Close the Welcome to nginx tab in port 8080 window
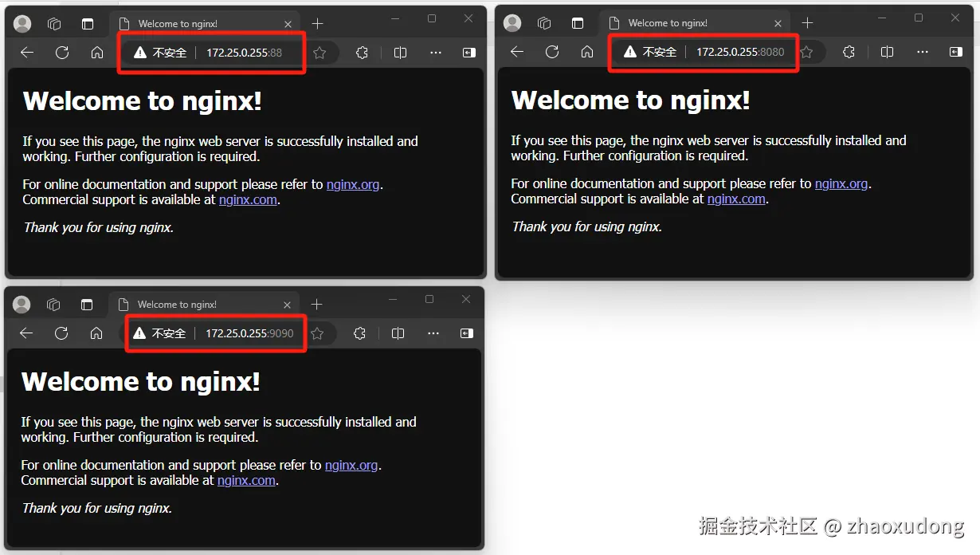This screenshot has width=980, height=555. click(778, 23)
